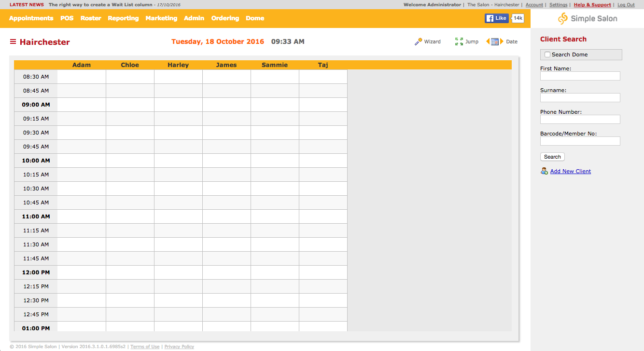The height and width of the screenshot is (351, 644).
Task: Click the Harley column header
Action: coord(178,65)
